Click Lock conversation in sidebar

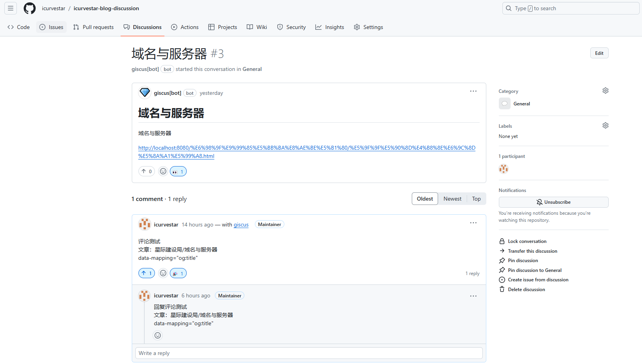point(527,241)
